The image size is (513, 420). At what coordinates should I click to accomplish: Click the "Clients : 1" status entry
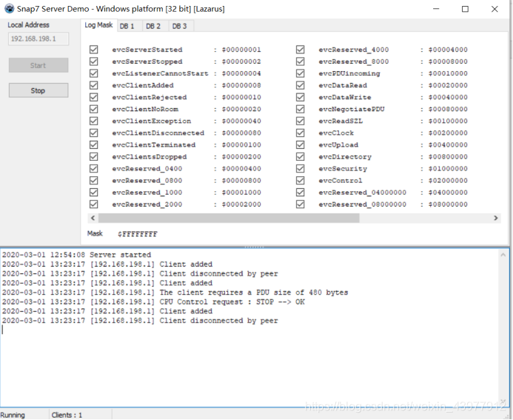coord(67,415)
